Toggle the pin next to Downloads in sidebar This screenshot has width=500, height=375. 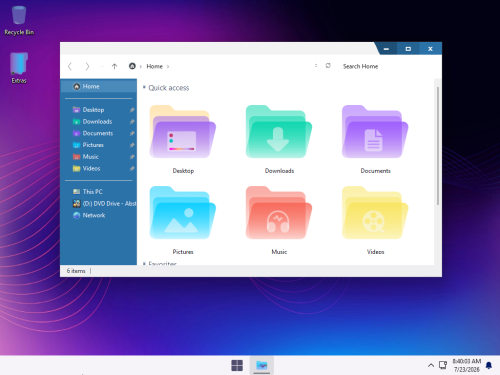tap(132, 122)
